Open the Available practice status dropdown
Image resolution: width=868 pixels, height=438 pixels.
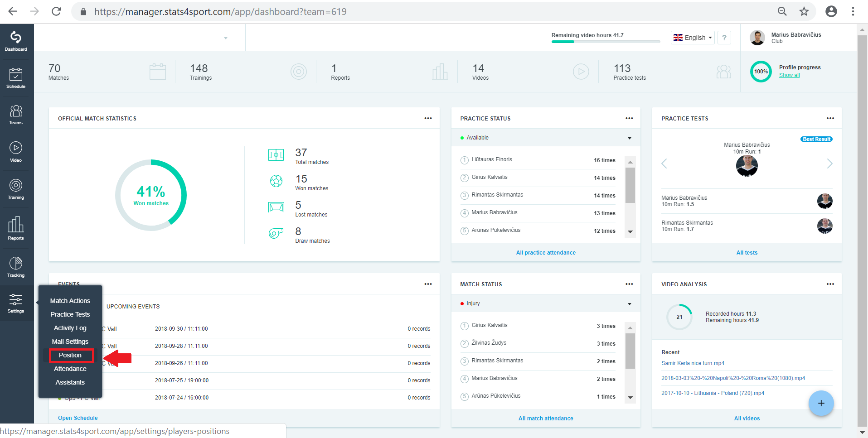(546, 138)
